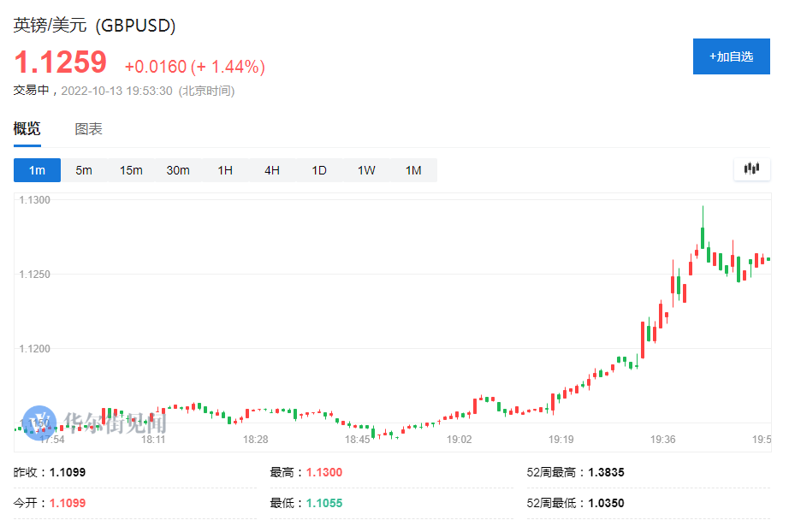Click the 18:28 time axis label
This screenshot has width=789, height=532.
(x=256, y=440)
